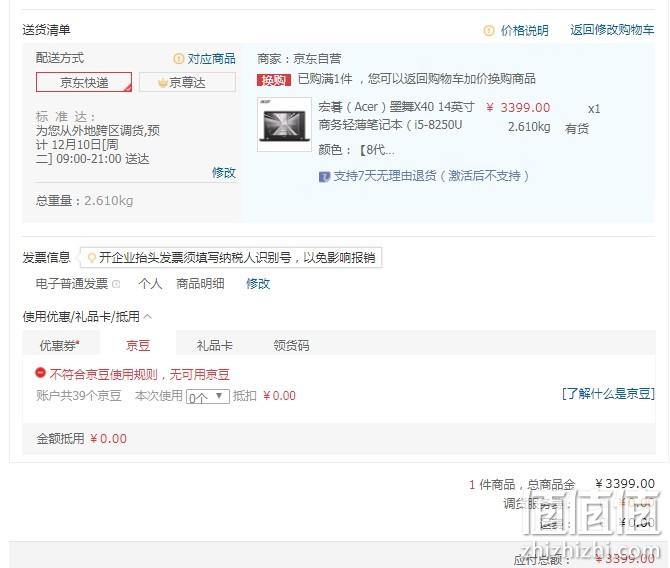The height and width of the screenshot is (568, 670).
Task: Collapse the 使用优惠/礼品卡/抵用 section
Action: click(148, 317)
